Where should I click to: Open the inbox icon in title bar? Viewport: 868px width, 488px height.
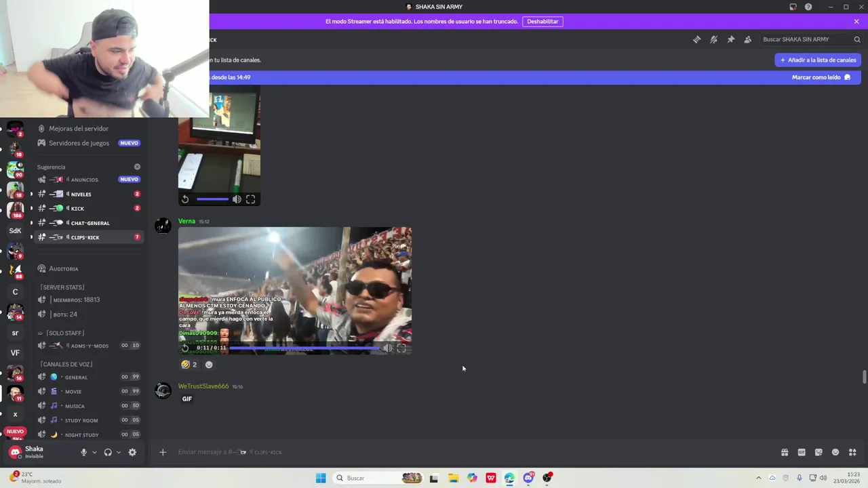pos(793,7)
